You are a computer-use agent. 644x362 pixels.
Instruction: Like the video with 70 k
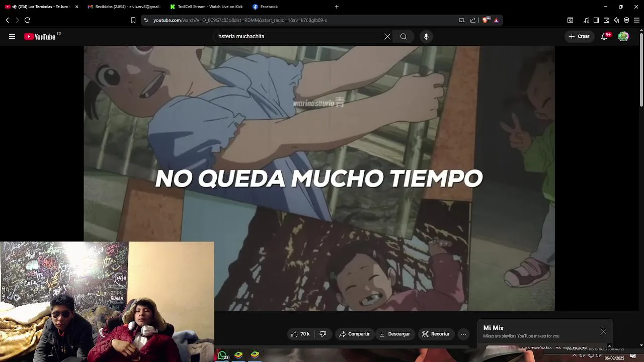tap(300, 334)
